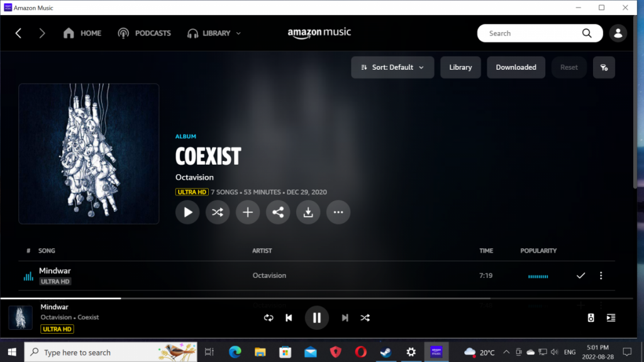Open File Explorer from the taskbar
This screenshot has width=644, height=362.
[260, 352]
